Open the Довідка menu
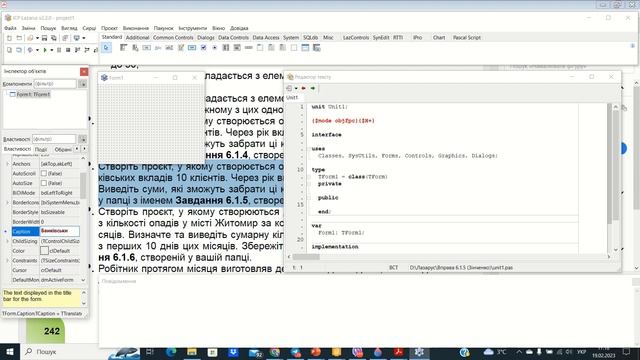The height and width of the screenshot is (360, 640). 239,28
